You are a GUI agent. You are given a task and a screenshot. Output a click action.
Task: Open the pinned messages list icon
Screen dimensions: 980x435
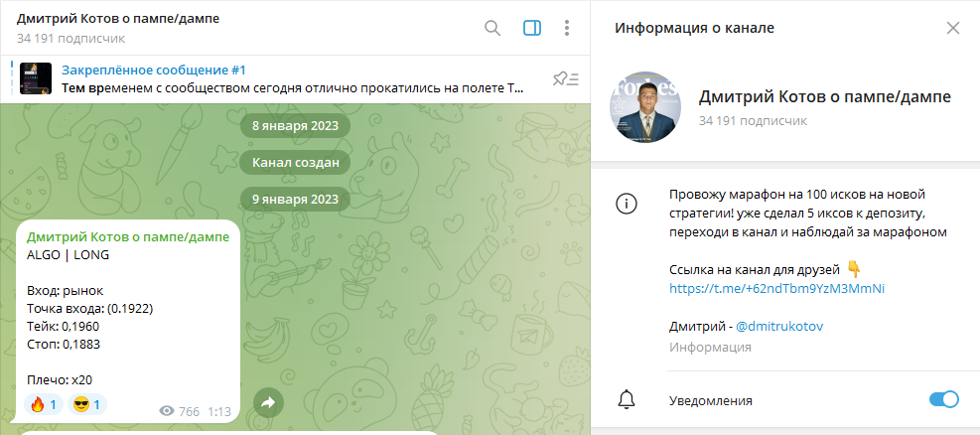coord(566,78)
